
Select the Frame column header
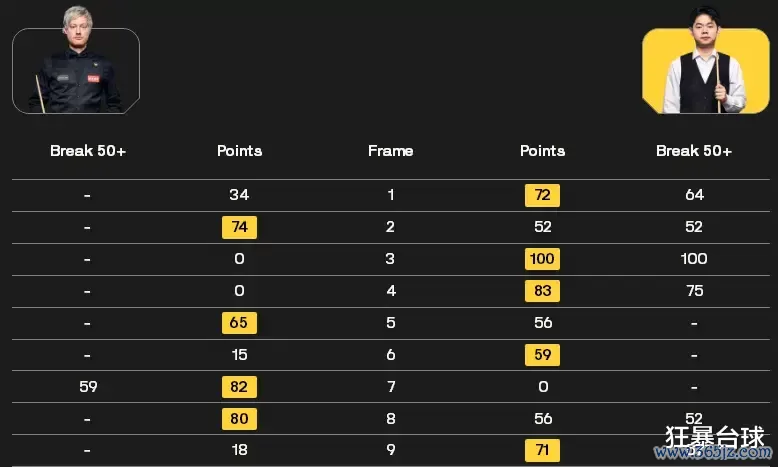(x=390, y=151)
